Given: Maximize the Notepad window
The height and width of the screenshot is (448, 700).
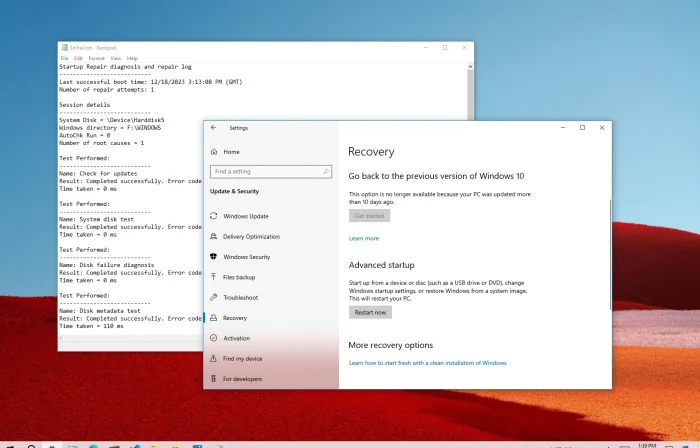Looking at the screenshot, I should [445, 47].
